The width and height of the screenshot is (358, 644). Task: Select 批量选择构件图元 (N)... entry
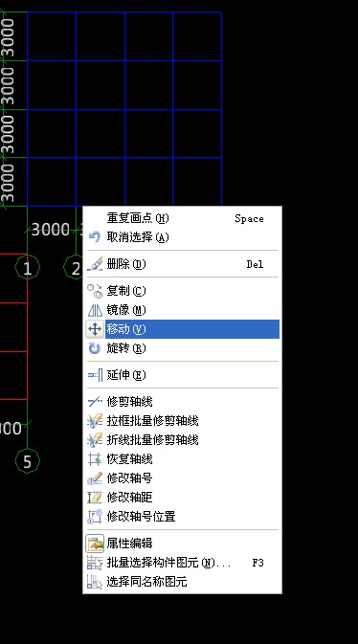click(x=182, y=563)
